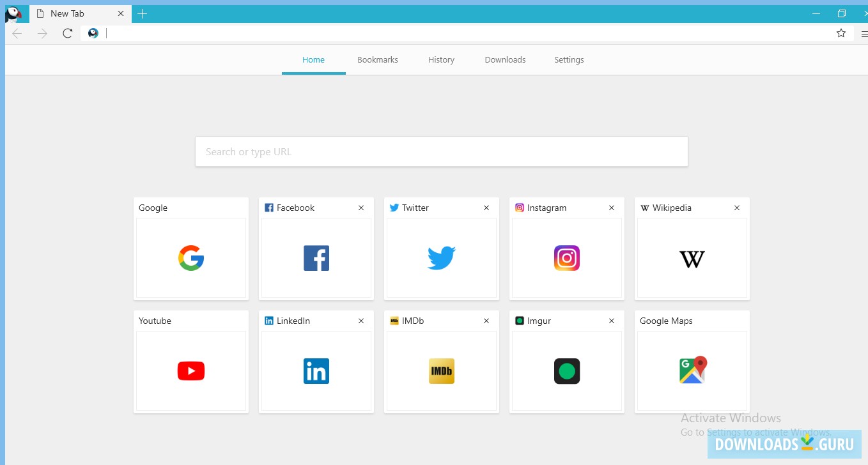
Task: Click the Youtube tile title text
Action: [155, 321]
